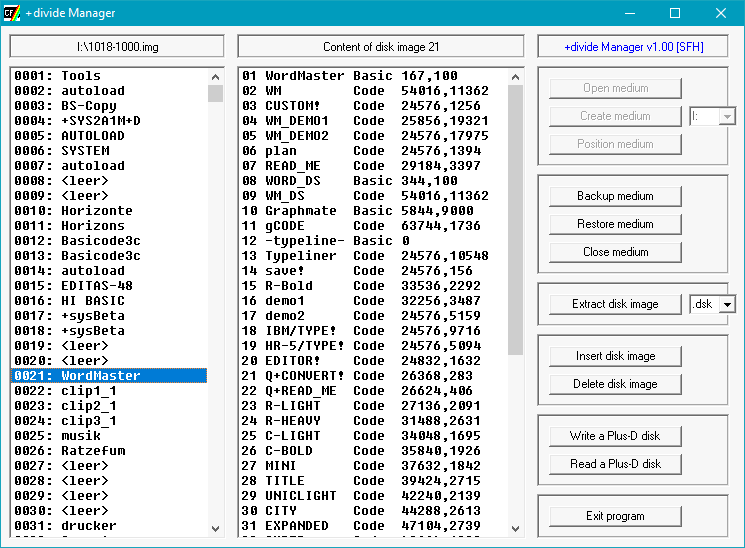745x548 pixels.
Task: Open the .dsk format dropdown
Action: [726, 304]
